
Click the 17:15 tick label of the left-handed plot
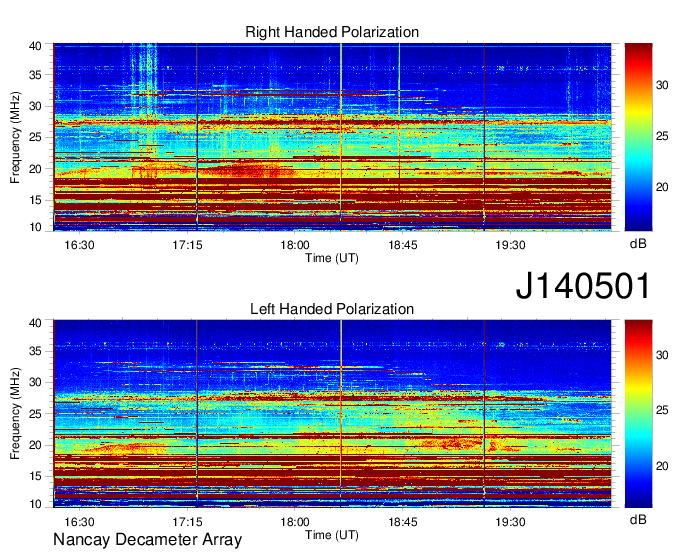point(187,522)
